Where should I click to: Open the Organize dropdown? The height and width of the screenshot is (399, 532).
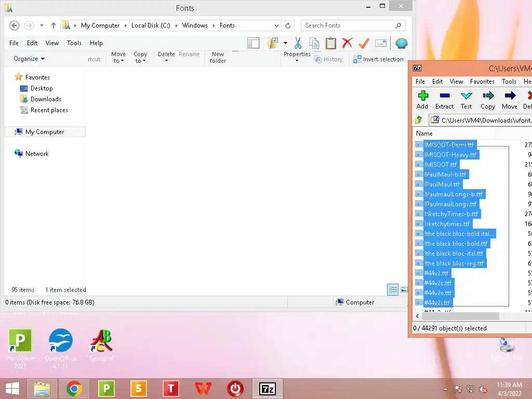(x=29, y=59)
